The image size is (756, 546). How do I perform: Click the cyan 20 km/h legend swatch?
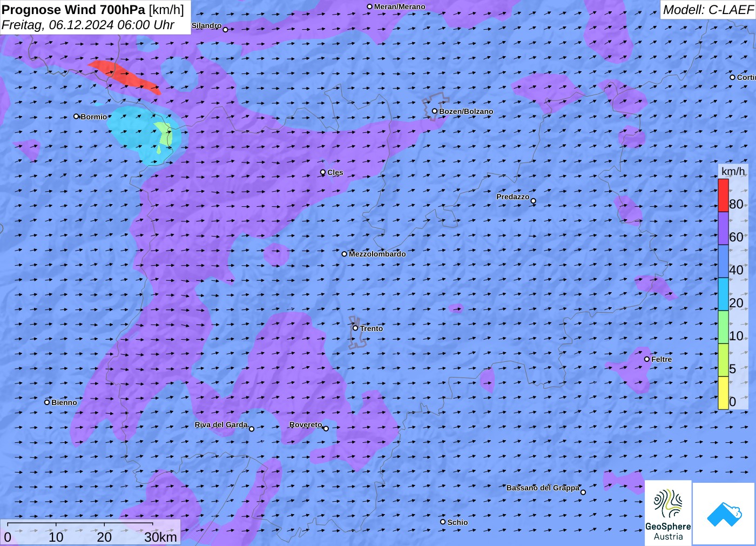723,294
